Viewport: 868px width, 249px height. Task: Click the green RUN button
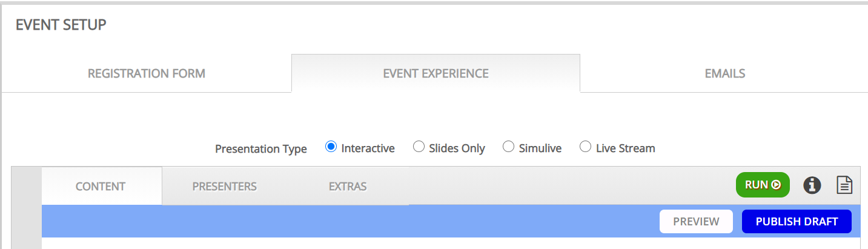point(763,185)
